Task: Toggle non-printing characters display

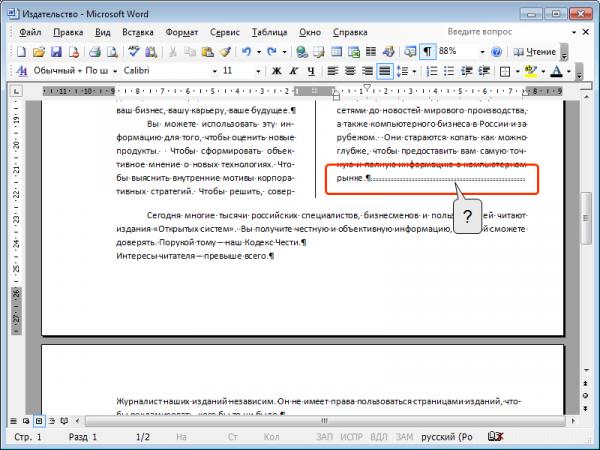Action: coord(427,52)
